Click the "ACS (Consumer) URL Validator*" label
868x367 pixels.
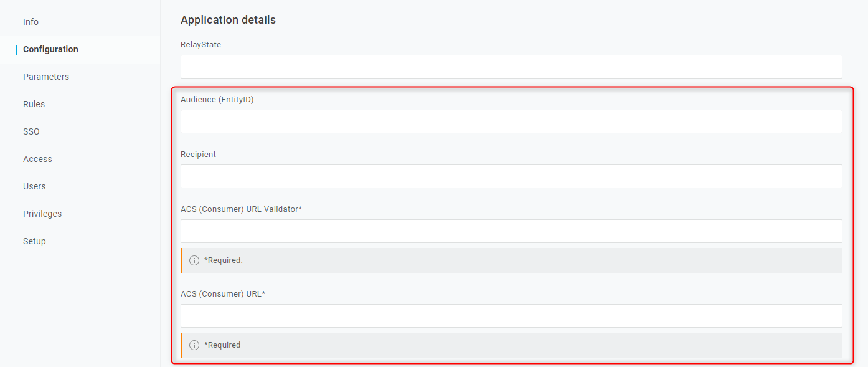tap(241, 209)
